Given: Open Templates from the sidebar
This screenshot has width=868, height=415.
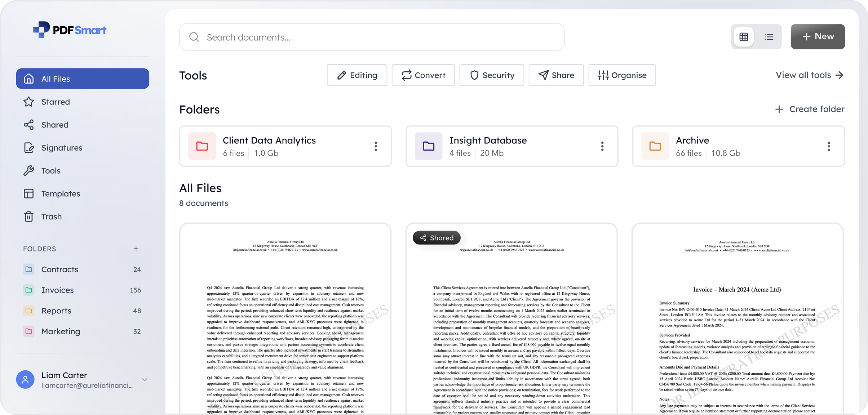Looking at the screenshot, I should [x=61, y=194].
